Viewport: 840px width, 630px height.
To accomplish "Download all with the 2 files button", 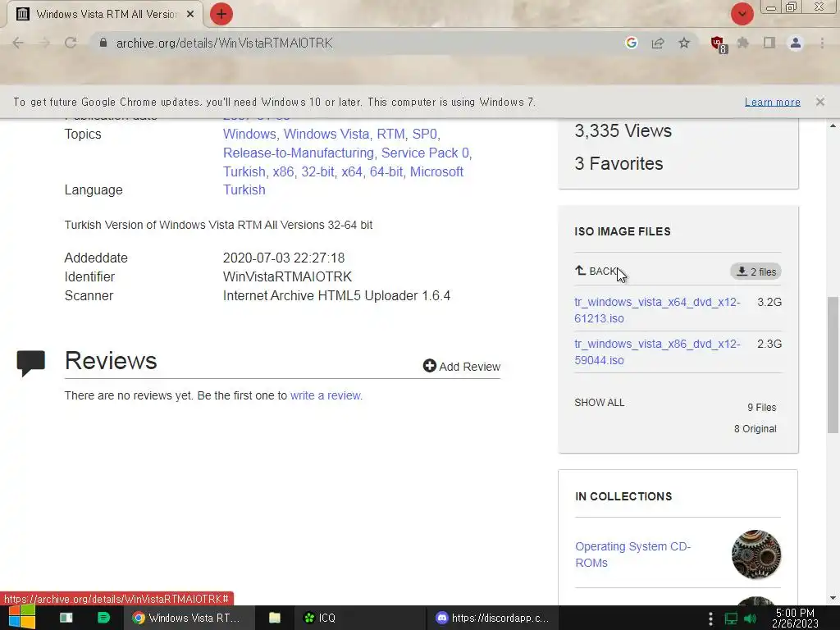I will pos(756,272).
